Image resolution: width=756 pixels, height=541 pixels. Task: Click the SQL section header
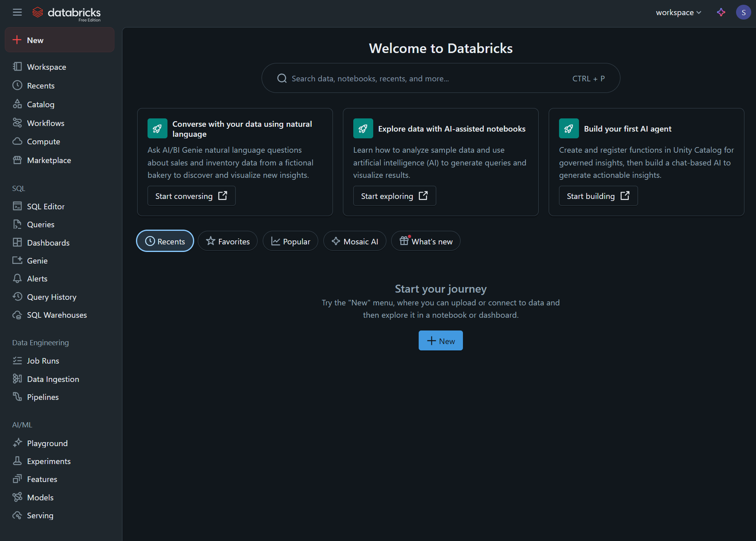point(19,188)
